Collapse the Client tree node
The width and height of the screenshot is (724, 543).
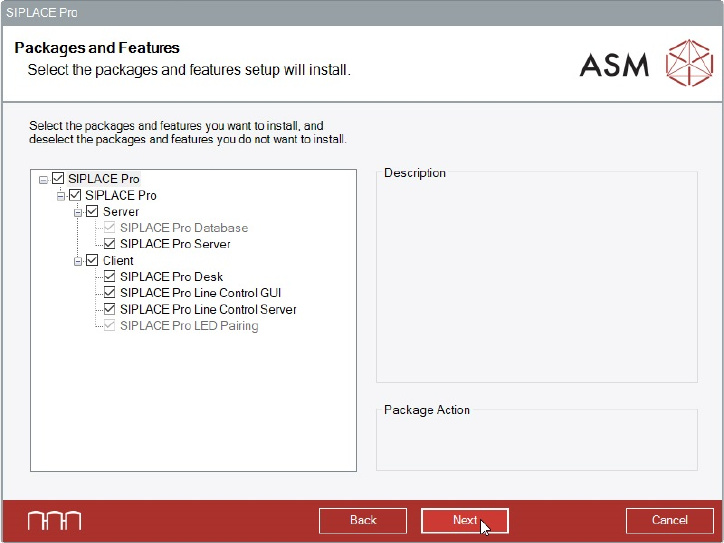coord(78,261)
